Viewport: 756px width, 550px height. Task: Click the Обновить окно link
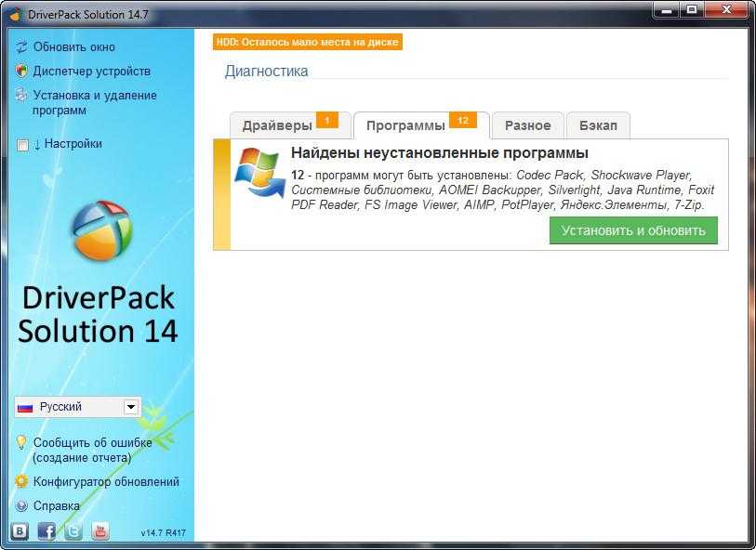74,47
